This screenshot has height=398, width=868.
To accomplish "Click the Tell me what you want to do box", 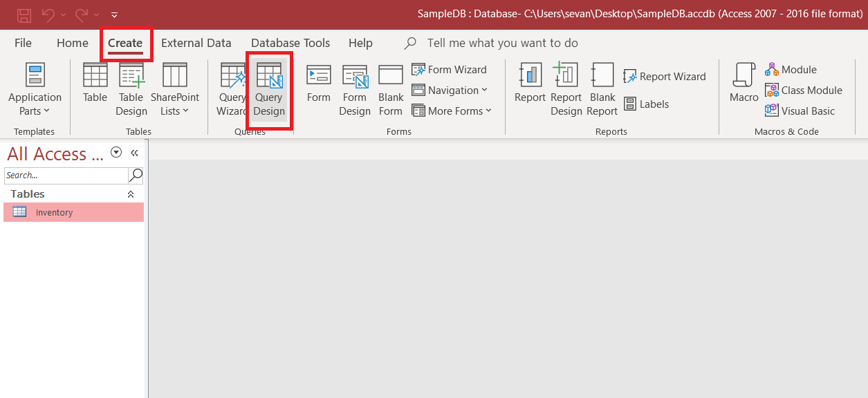I will click(x=502, y=43).
